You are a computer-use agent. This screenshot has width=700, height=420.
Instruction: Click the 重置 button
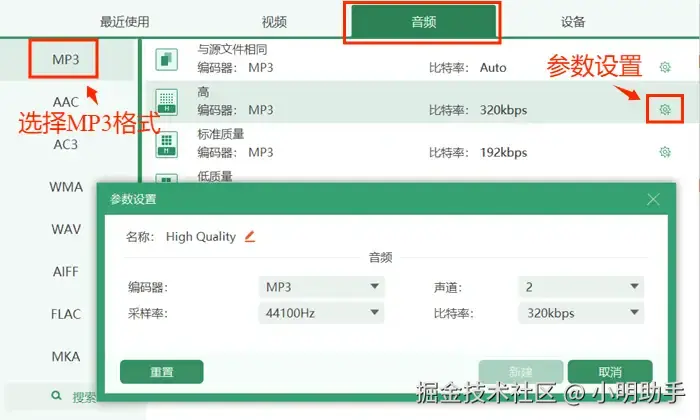162,372
